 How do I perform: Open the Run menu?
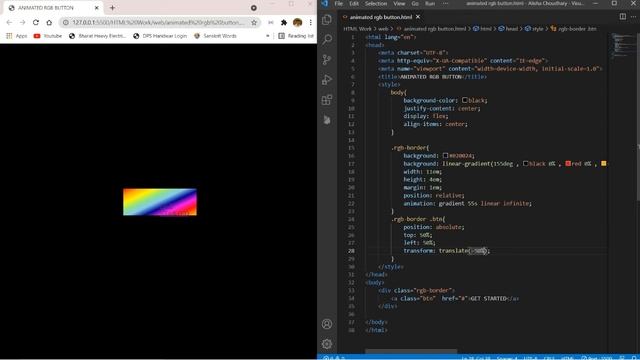pyautogui.click(x=430, y=3)
